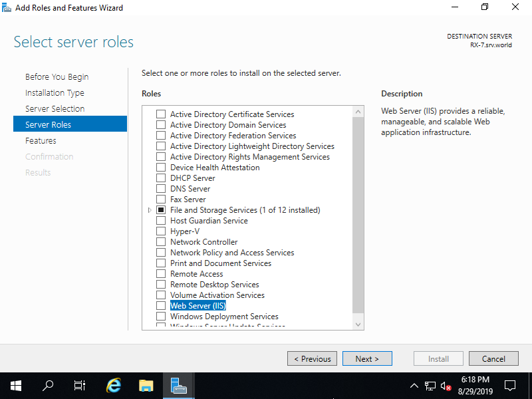Check Active Directory Certificate Services
This screenshot has height=399, width=532.
click(x=160, y=114)
